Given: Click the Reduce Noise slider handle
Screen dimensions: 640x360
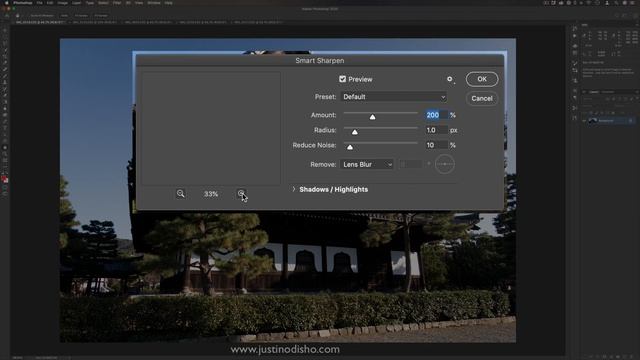Looking at the screenshot, I should 350,147.
